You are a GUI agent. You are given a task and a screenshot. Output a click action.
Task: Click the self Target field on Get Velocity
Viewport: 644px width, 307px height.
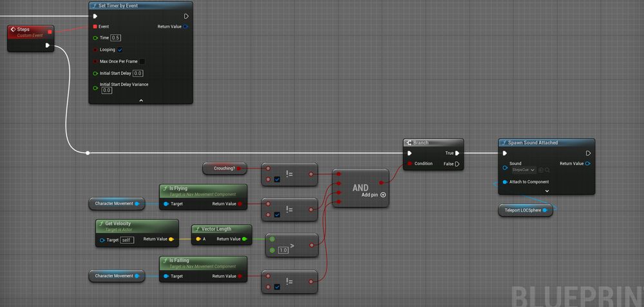(128, 240)
